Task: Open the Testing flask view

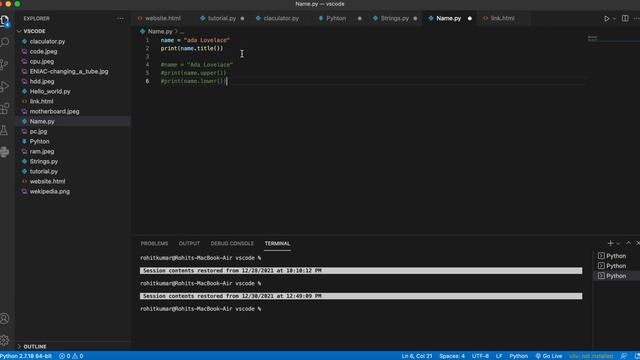Action: click(x=5, y=131)
